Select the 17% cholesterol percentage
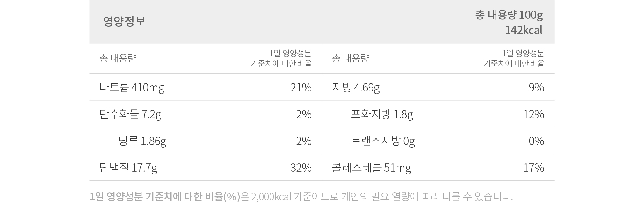644x203 pixels. (x=534, y=168)
